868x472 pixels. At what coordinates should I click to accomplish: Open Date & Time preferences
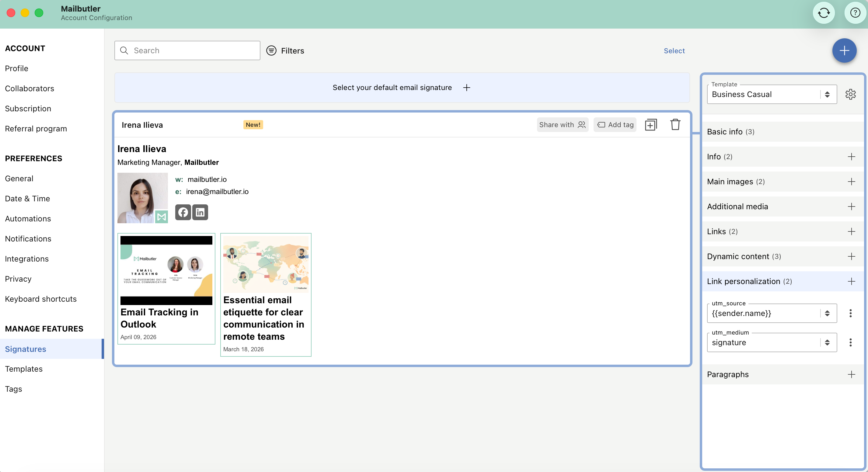click(27, 198)
